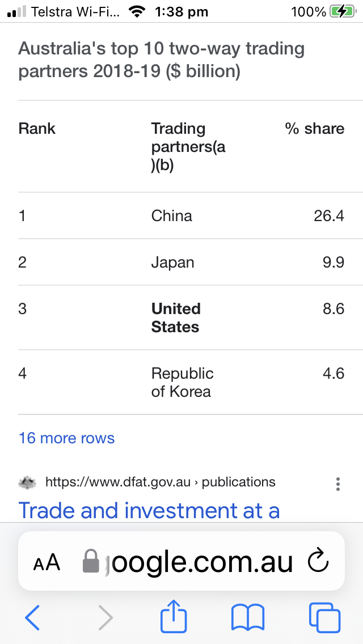Open the bookmarks book icon
The image size is (363, 644).
(248, 617)
